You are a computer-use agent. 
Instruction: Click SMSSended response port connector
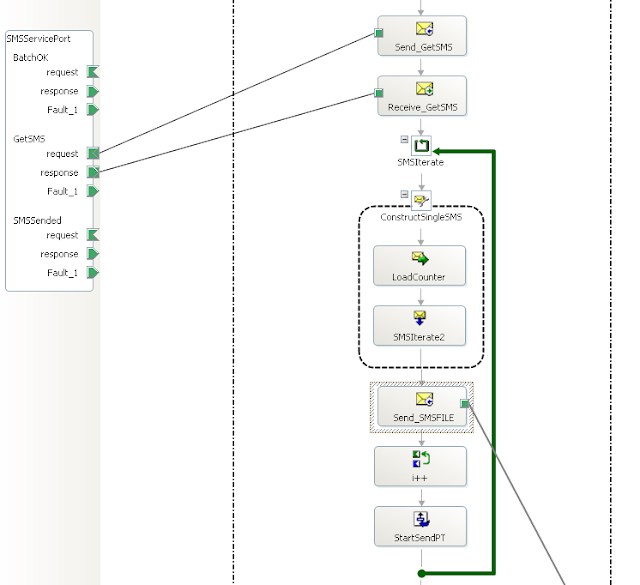pos(93,254)
